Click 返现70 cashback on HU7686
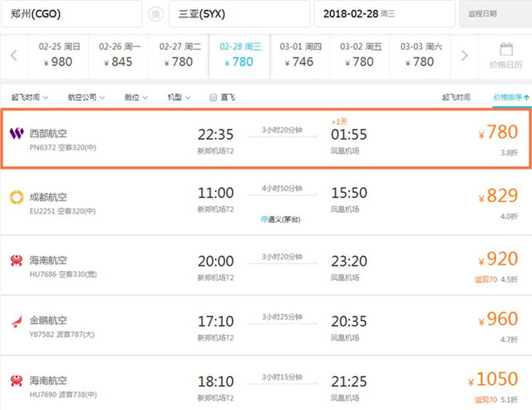This screenshot has width=532, height=410. click(x=485, y=279)
